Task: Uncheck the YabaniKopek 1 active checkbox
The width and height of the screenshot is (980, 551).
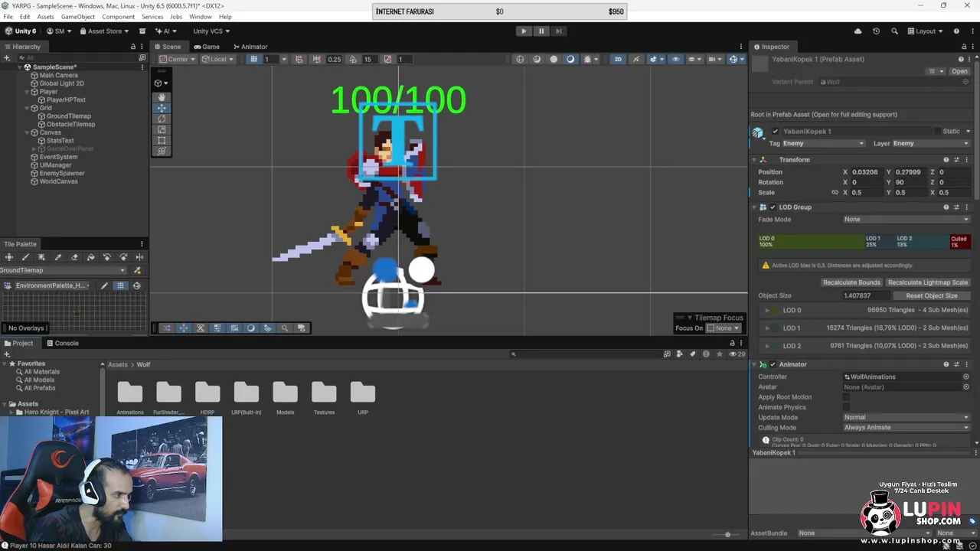Action: pyautogui.click(x=775, y=132)
